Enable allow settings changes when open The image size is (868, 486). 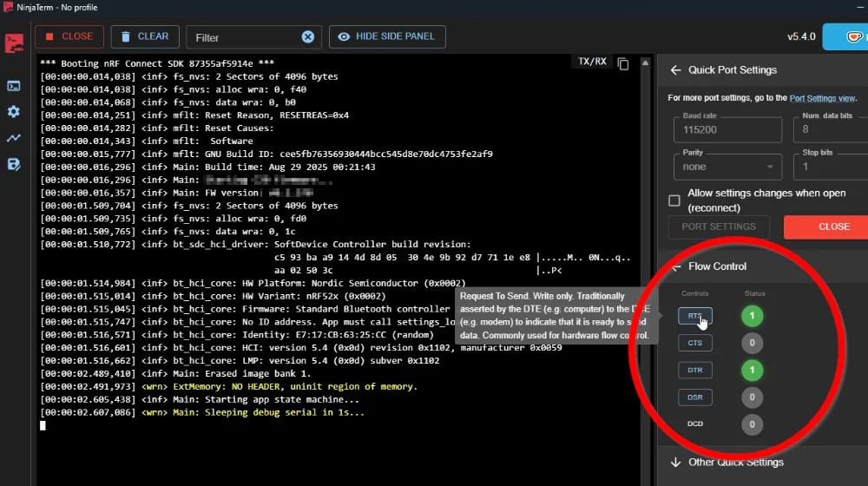674,200
